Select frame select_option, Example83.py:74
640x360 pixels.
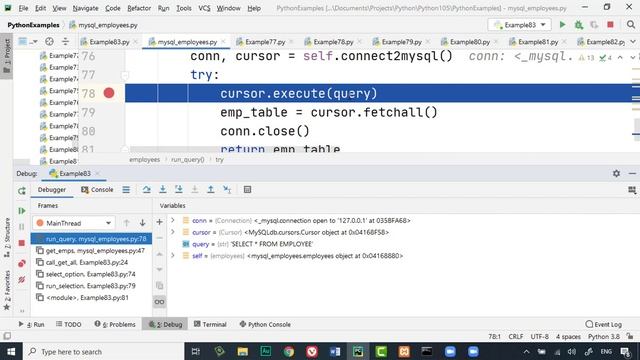(x=91, y=274)
